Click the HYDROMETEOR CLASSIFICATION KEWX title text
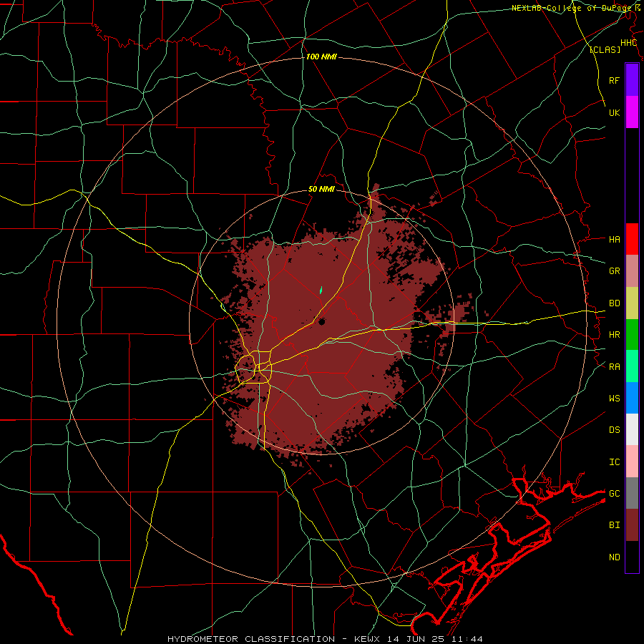The width and height of the screenshot is (644, 644). point(325,639)
